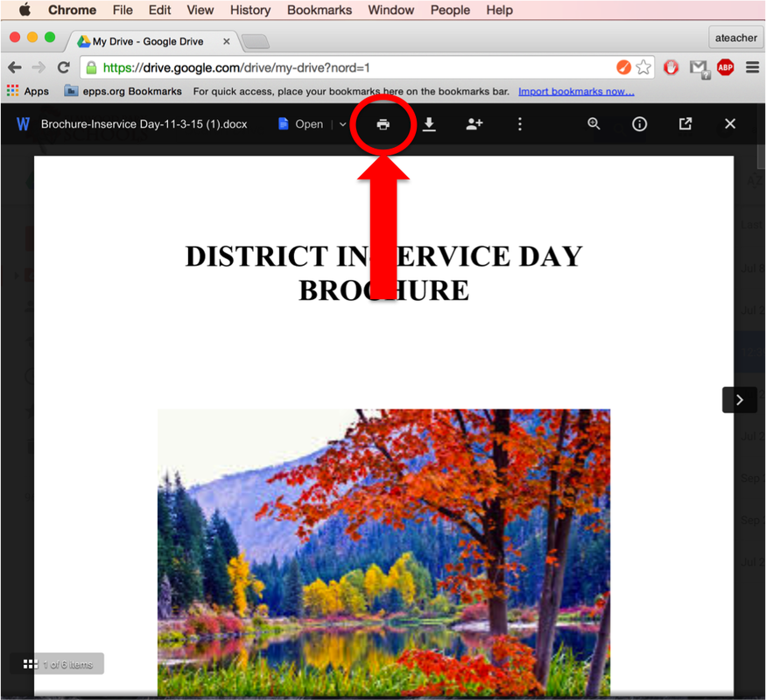Image resolution: width=766 pixels, height=700 pixels.
Task: Close the document preview with the X
Action: (730, 123)
